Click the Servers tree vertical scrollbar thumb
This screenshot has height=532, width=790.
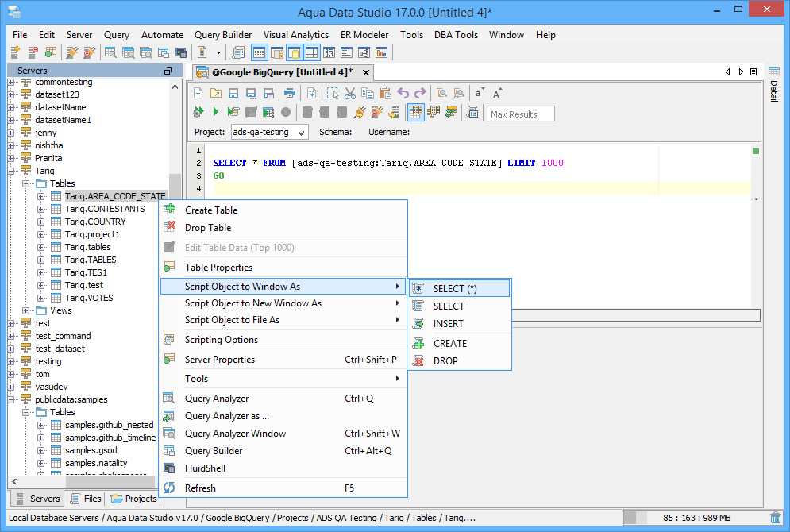pos(175,185)
